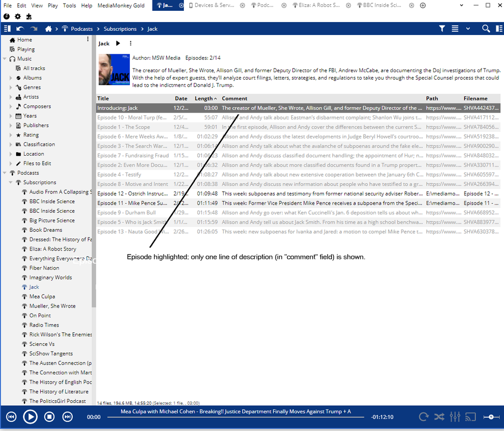Open Jack podcast three-dot menu
Screen dimensions: 504x431
tap(130, 43)
